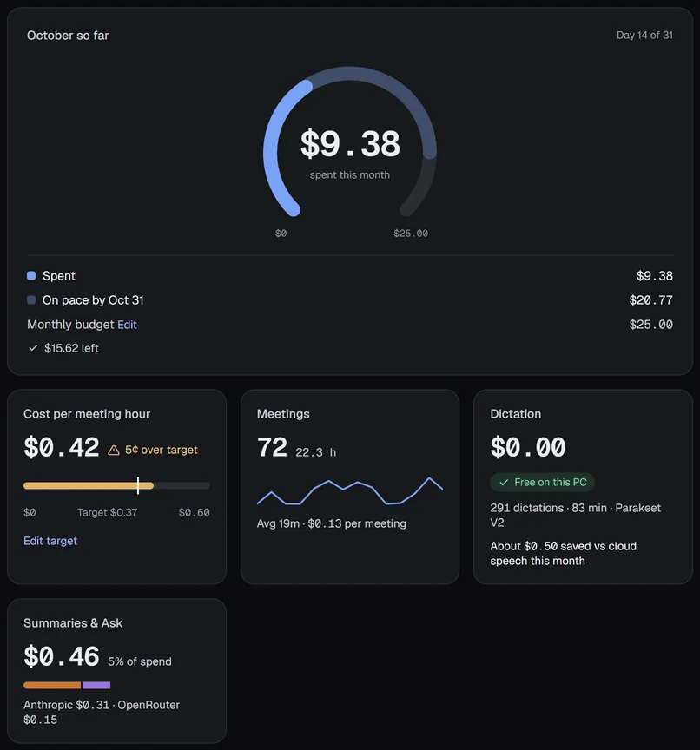Click the Edit link beside Monthly budget
This screenshot has width=700, height=750.
[x=127, y=325]
